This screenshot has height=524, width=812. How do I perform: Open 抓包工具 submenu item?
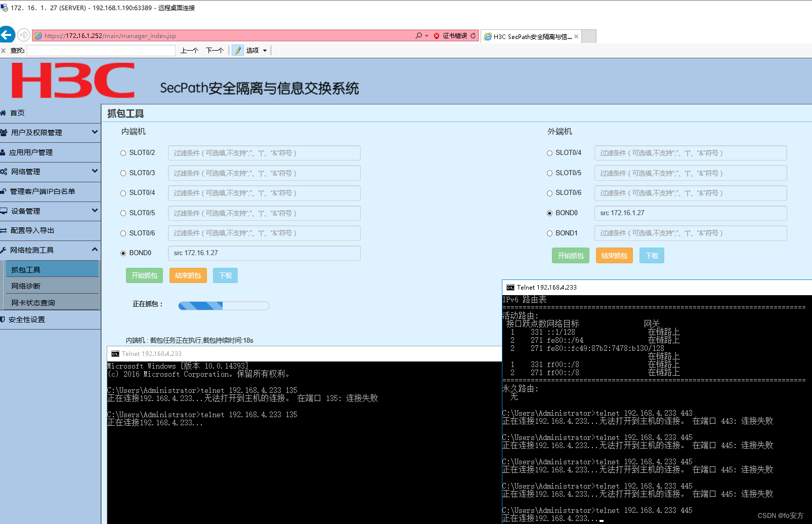tap(52, 269)
